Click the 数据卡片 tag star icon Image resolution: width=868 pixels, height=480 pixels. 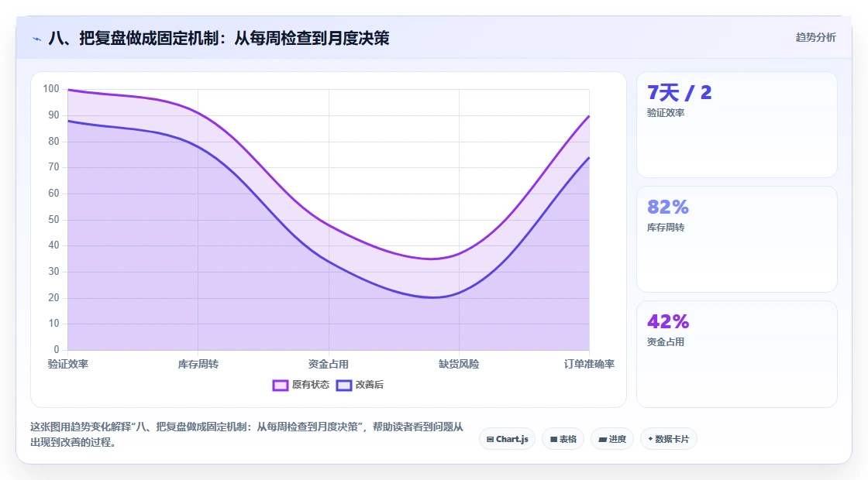click(650, 439)
